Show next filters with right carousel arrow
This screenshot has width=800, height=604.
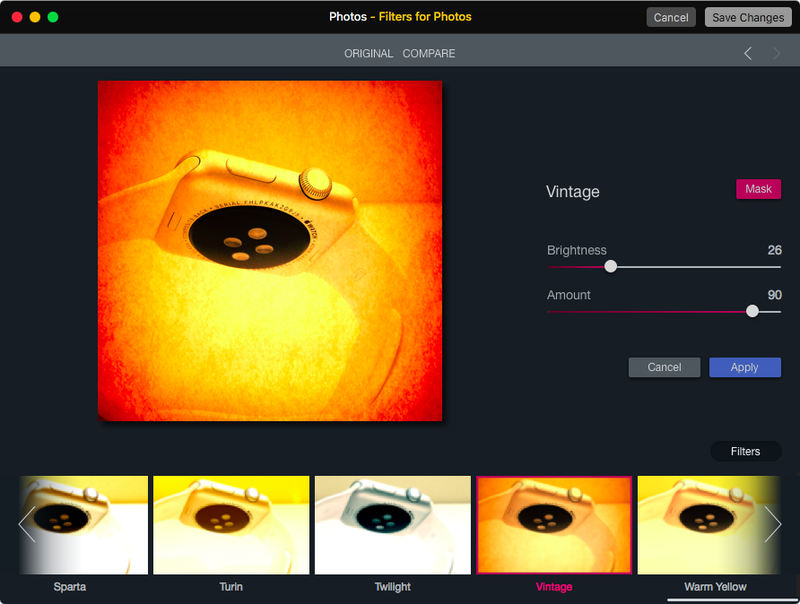[772, 524]
